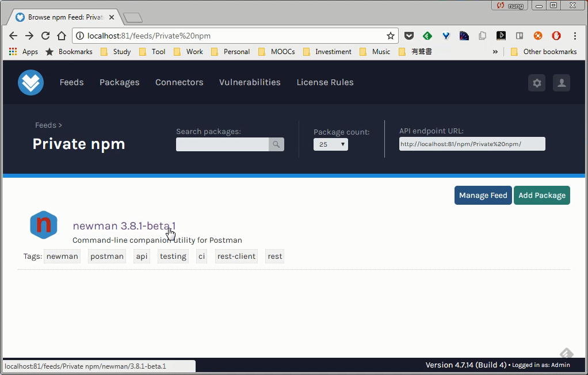Open the Packages menu
Screen dimensions: 588x375
[119, 82]
